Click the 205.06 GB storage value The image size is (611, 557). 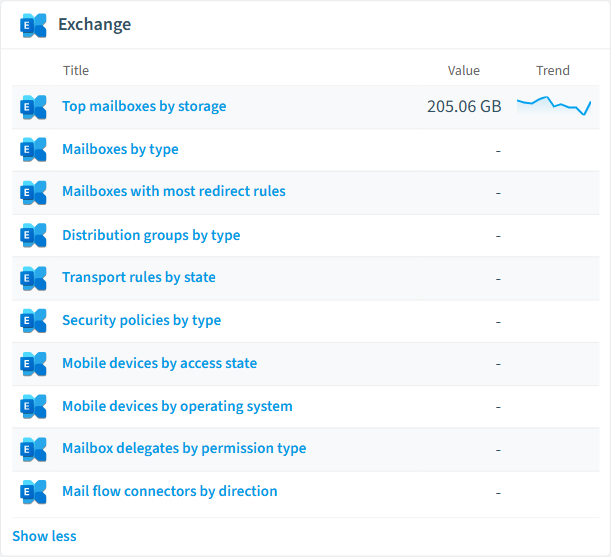(x=464, y=106)
